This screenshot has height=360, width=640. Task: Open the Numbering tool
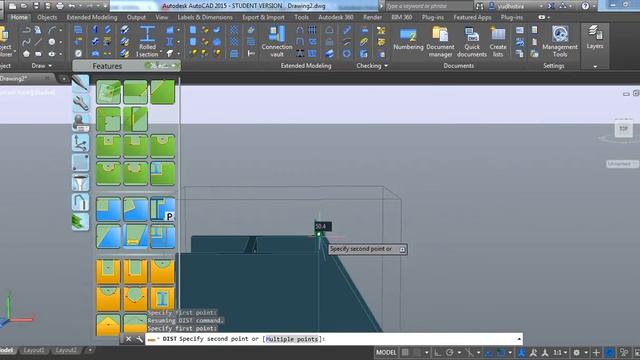click(408, 39)
